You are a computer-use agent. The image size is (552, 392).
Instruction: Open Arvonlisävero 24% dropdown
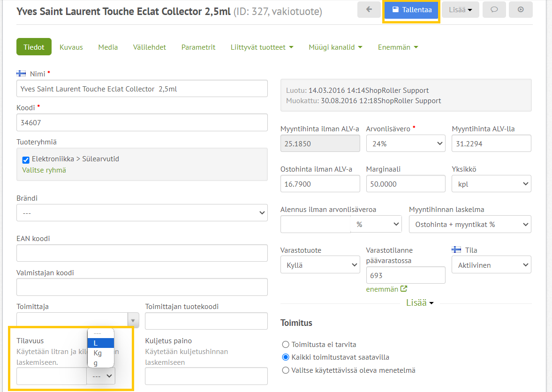click(x=406, y=143)
